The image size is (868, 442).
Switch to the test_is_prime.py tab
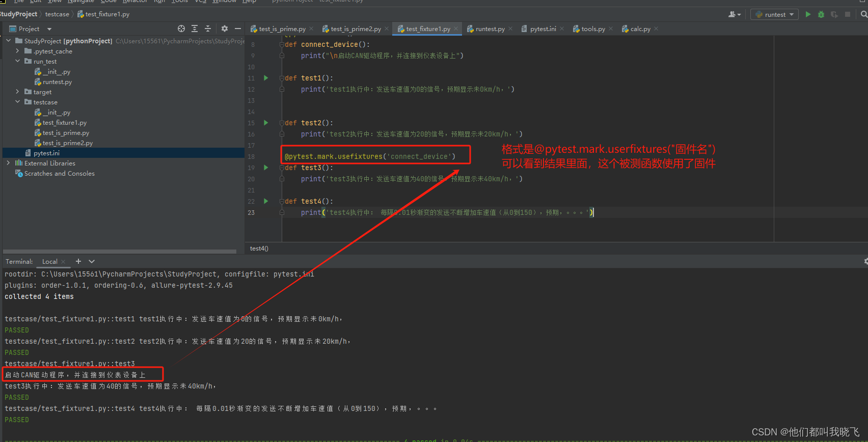click(x=282, y=29)
